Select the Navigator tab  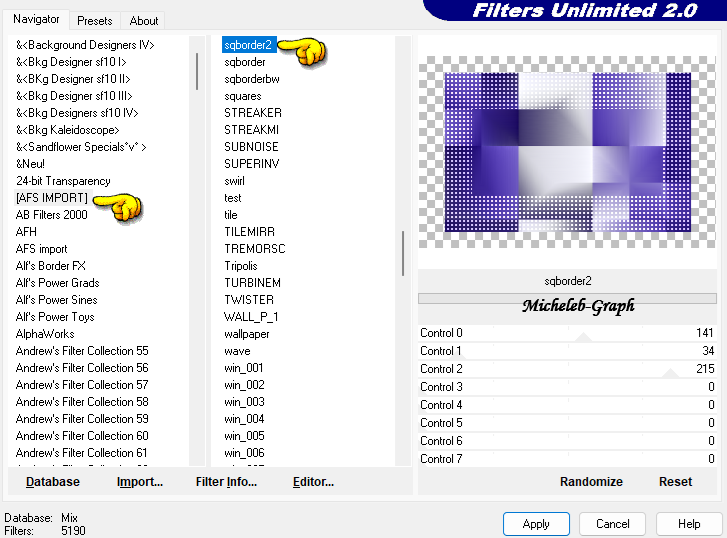coord(36,19)
